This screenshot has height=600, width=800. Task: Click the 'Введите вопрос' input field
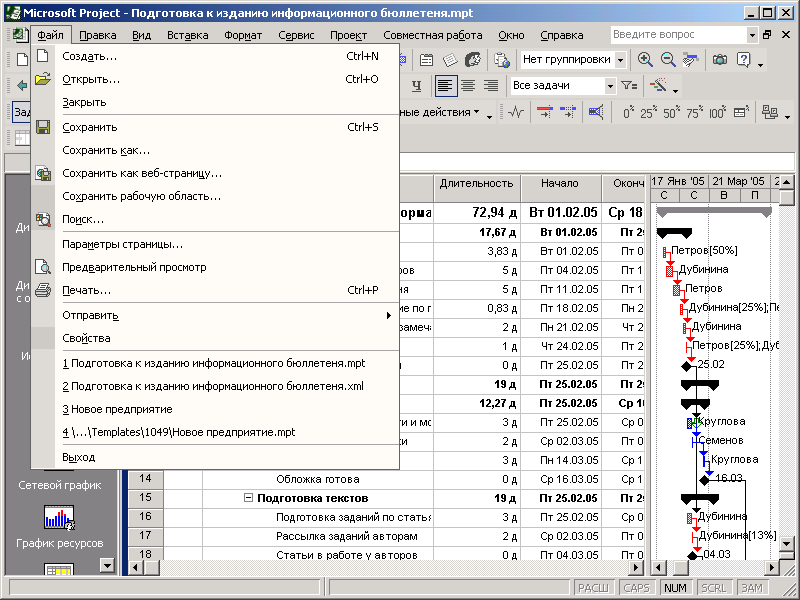click(679, 35)
